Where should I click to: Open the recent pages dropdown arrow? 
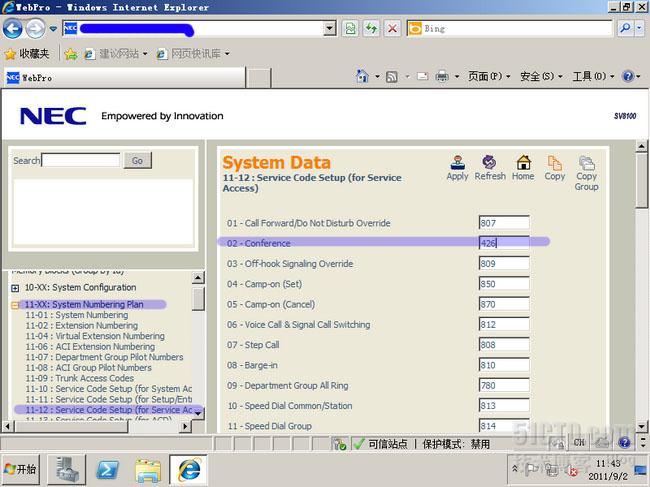point(53,29)
